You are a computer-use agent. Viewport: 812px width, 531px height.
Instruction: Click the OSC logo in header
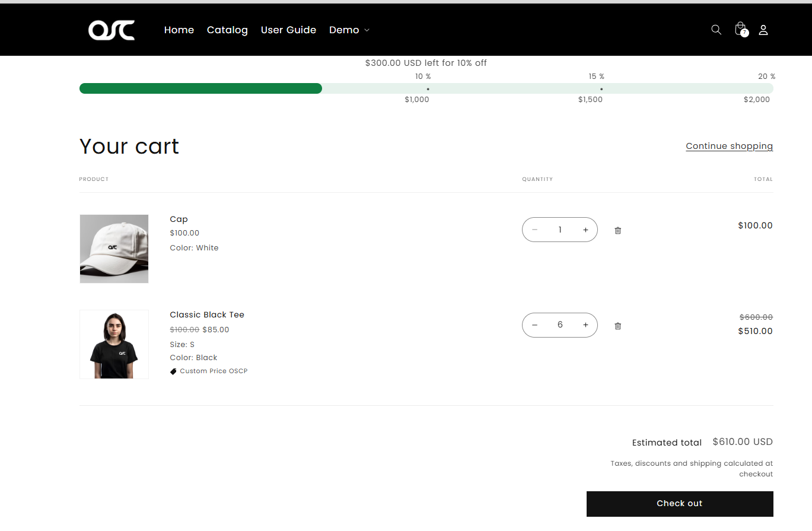(x=112, y=30)
